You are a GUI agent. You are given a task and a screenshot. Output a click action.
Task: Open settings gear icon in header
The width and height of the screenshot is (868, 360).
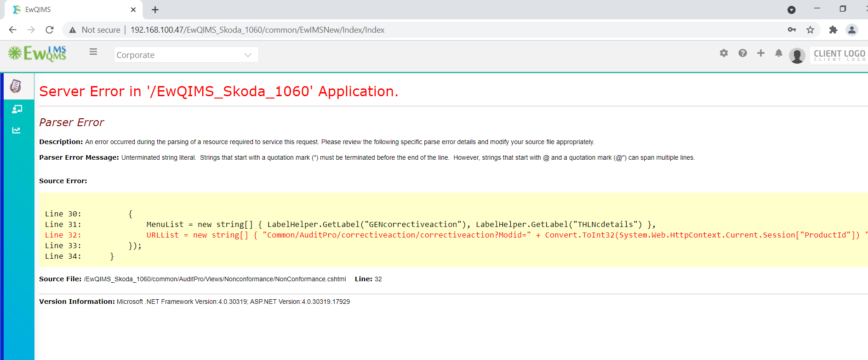(724, 53)
